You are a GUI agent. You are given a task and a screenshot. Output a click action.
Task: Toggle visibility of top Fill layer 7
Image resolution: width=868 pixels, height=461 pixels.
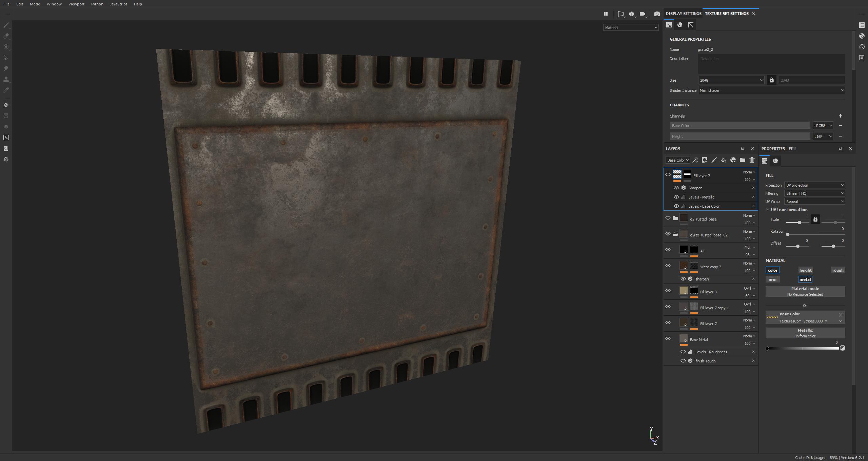tap(668, 175)
